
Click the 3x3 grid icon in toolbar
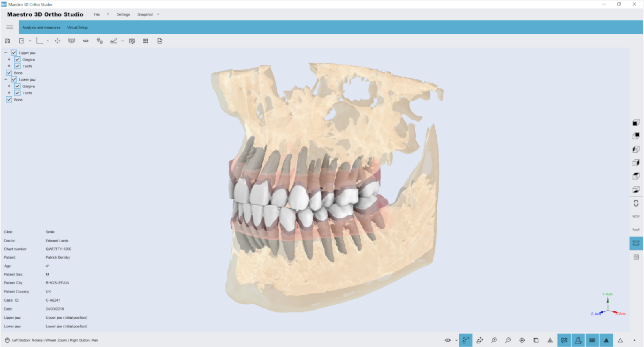(146, 41)
